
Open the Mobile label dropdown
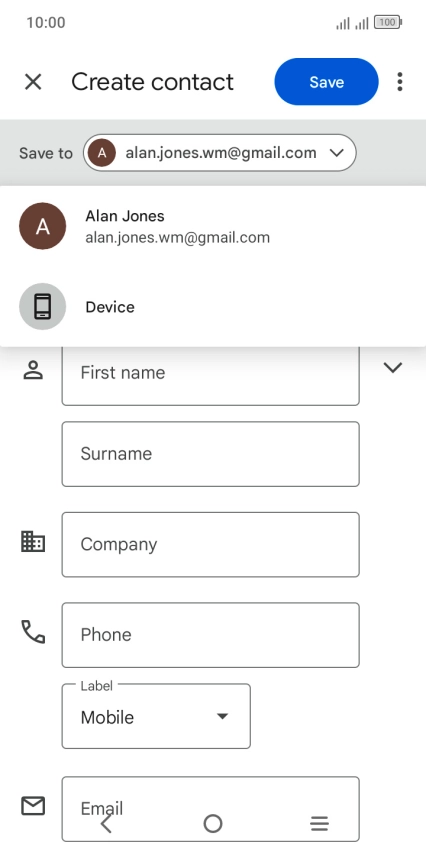[156, 716]
